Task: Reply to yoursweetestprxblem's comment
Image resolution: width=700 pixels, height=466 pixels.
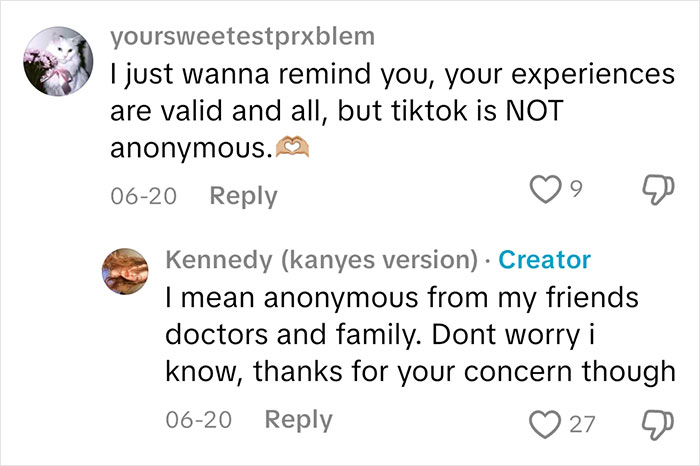Action: point(243,196)
